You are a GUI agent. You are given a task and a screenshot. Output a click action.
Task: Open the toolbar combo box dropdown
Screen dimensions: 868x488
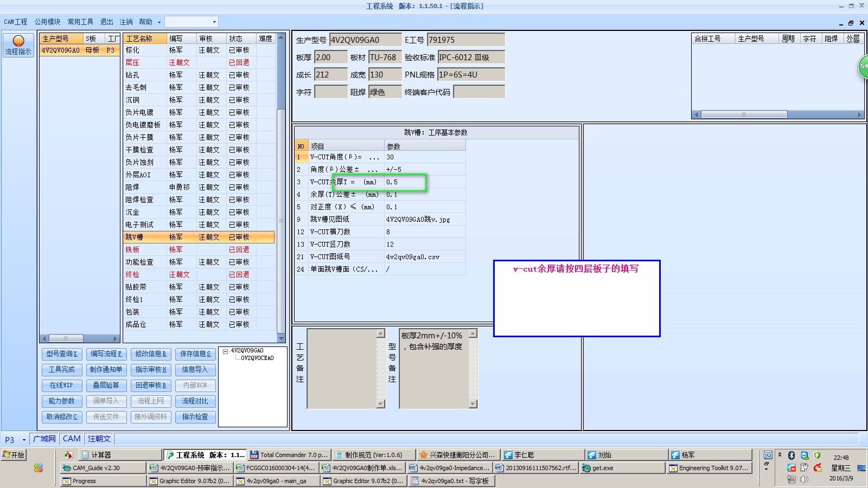[214, 22]
